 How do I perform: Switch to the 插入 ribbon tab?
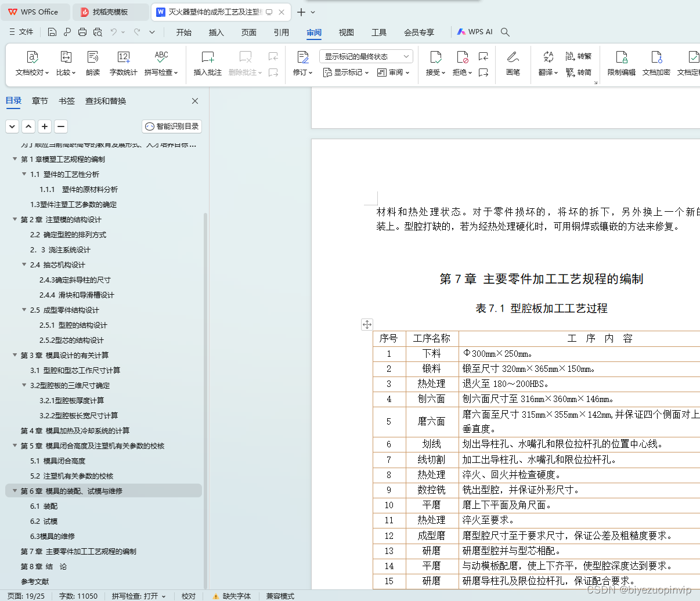coord(217,32)
